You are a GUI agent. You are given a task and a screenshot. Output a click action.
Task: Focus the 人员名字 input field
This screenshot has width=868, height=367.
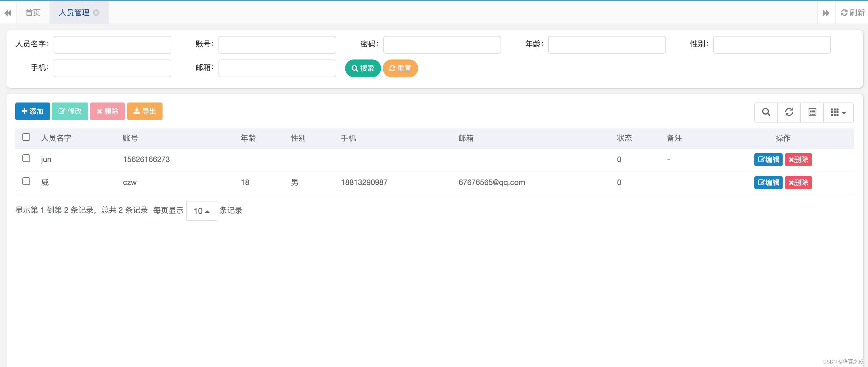pyautogui.click(x=112, y=45)
